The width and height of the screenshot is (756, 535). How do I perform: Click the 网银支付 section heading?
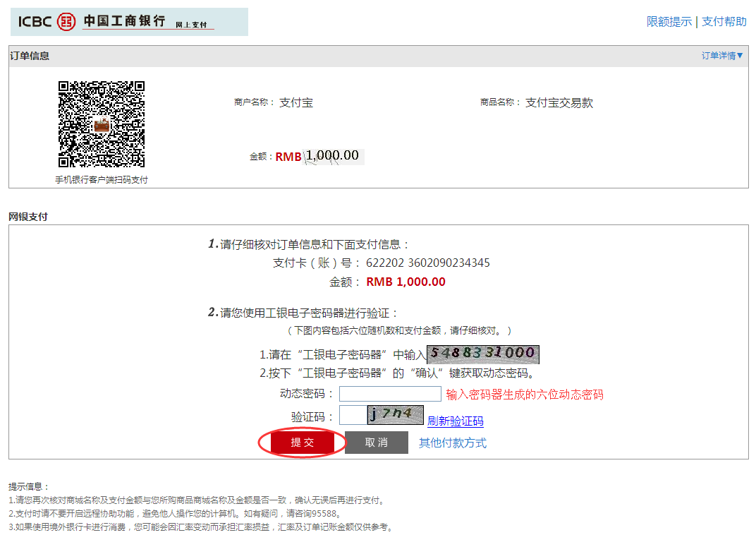tap(28, 217)
